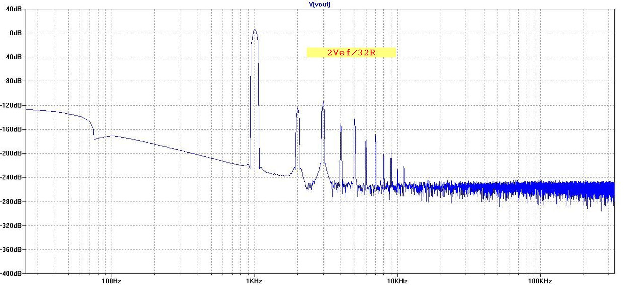Click the 0dB axis label

pos(15,33)
